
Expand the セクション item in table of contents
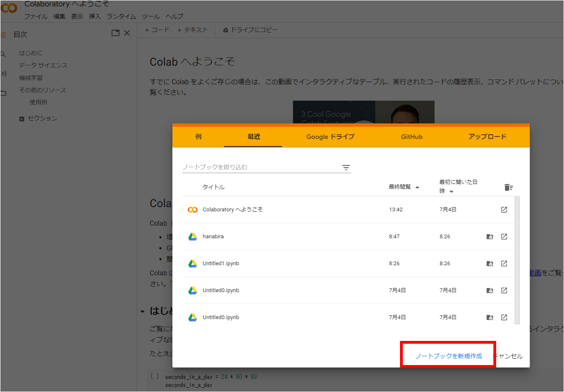22,119
